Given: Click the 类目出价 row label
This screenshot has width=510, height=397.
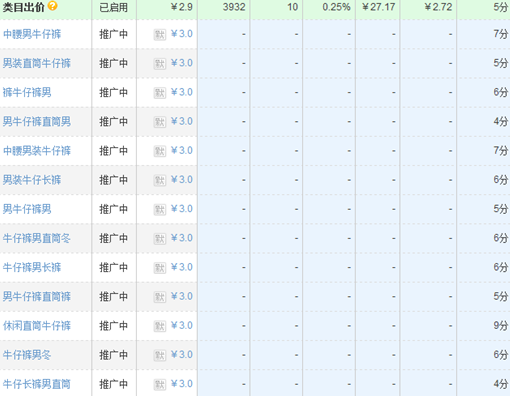Looking at the screenshot, I should pyautogui.click(x=23, y=7).
